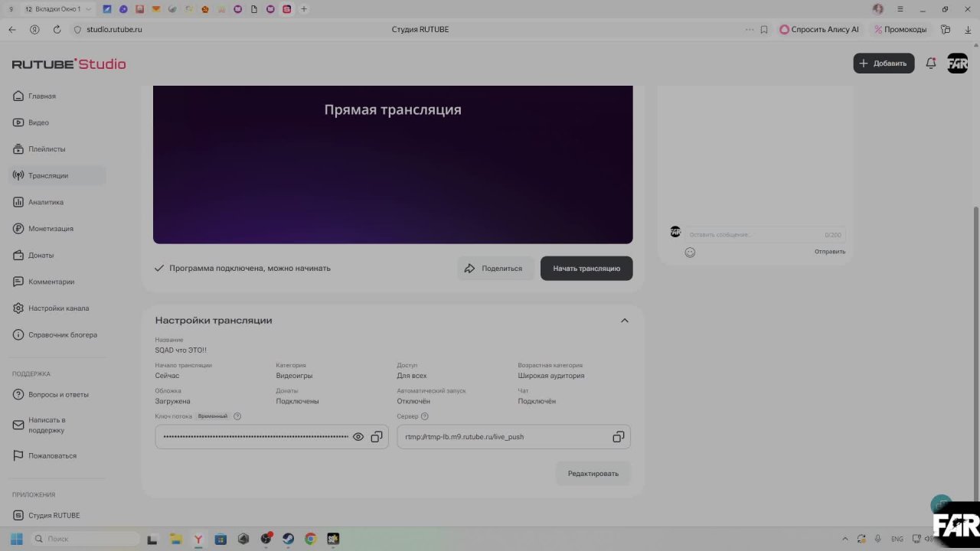
Task: Reveal the stream key with eye icon
Action: tap(358, 437)
